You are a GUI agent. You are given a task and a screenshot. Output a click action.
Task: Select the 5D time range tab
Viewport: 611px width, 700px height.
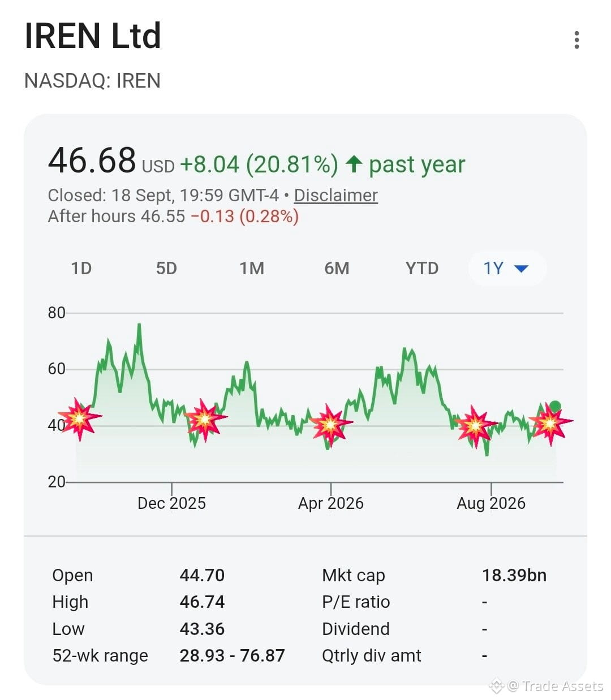(166, 268)
